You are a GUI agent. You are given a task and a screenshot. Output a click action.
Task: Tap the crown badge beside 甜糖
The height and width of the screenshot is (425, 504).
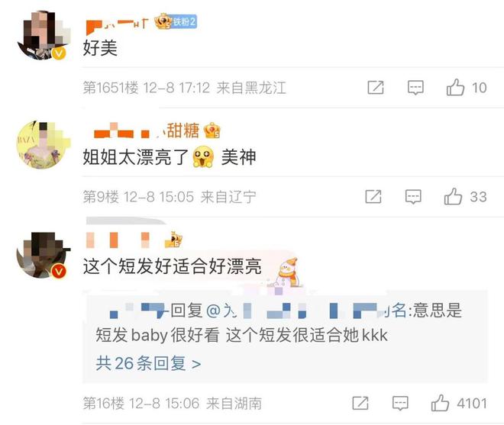[x=212, y=130]
